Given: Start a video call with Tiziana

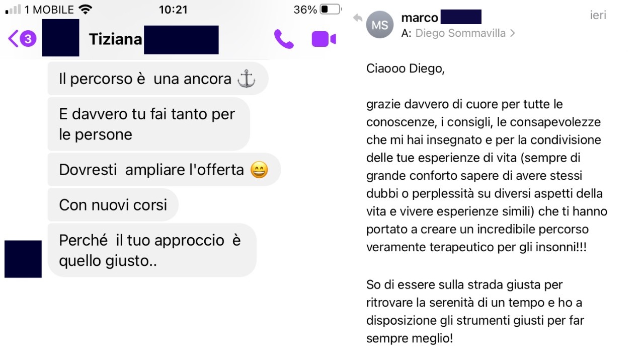Looking at the screenshot, I should 324,39.
